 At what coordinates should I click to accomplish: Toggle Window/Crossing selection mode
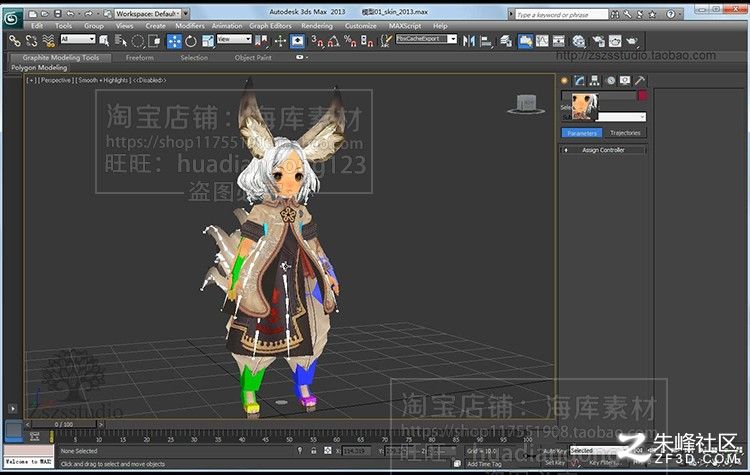pos(154,41)
